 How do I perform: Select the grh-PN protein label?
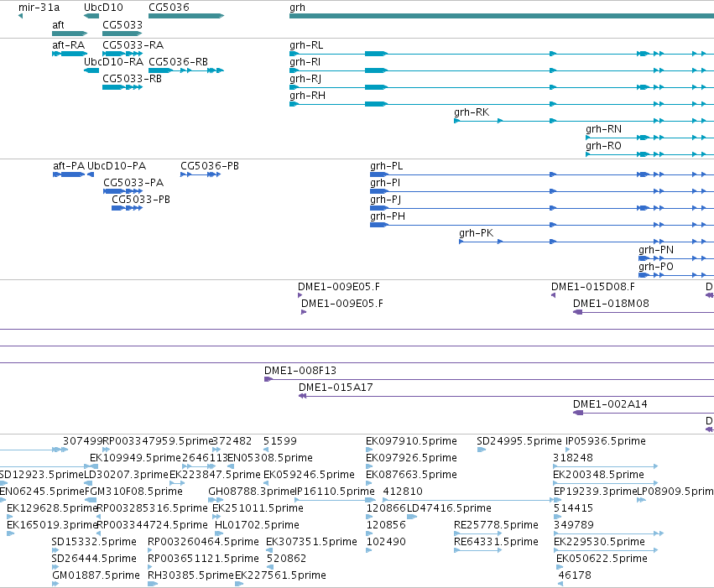pos(656,250)
